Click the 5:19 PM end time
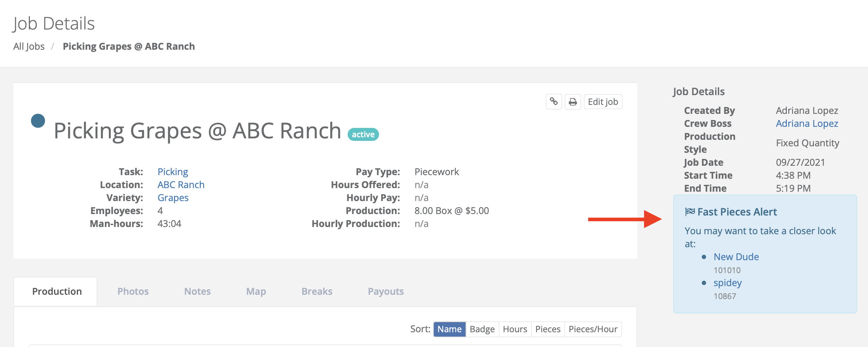868x347 pixels. pos(793,188)
